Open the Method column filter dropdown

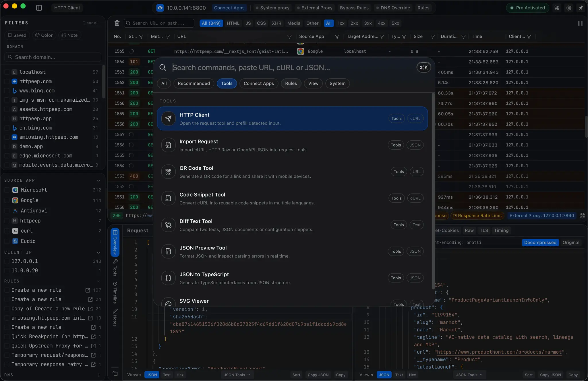pyautogui.click(x=168, y=37)
